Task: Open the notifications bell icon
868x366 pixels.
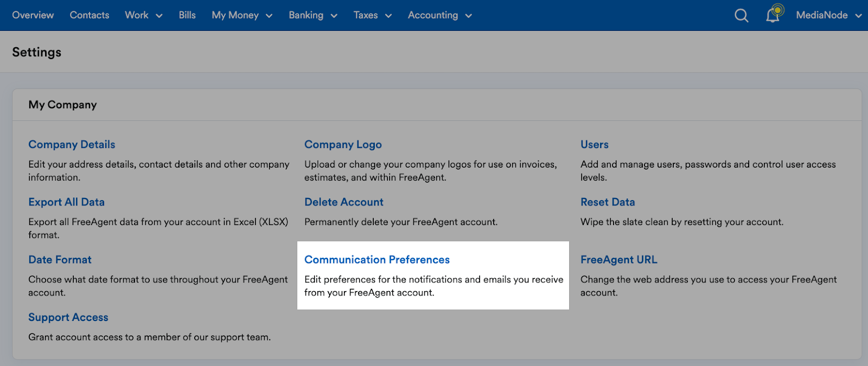Action: (774, 15)
